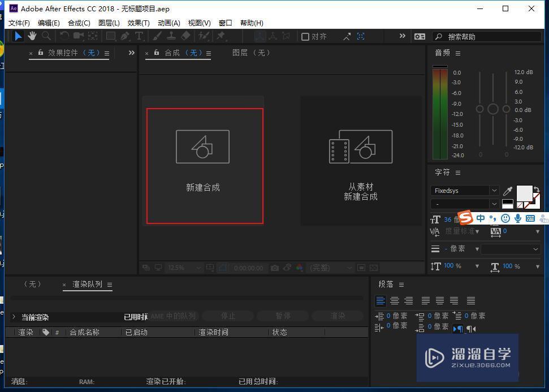The image size is (549, 392).
Task: Set paragraph align left
Action: tap(381, 300)
